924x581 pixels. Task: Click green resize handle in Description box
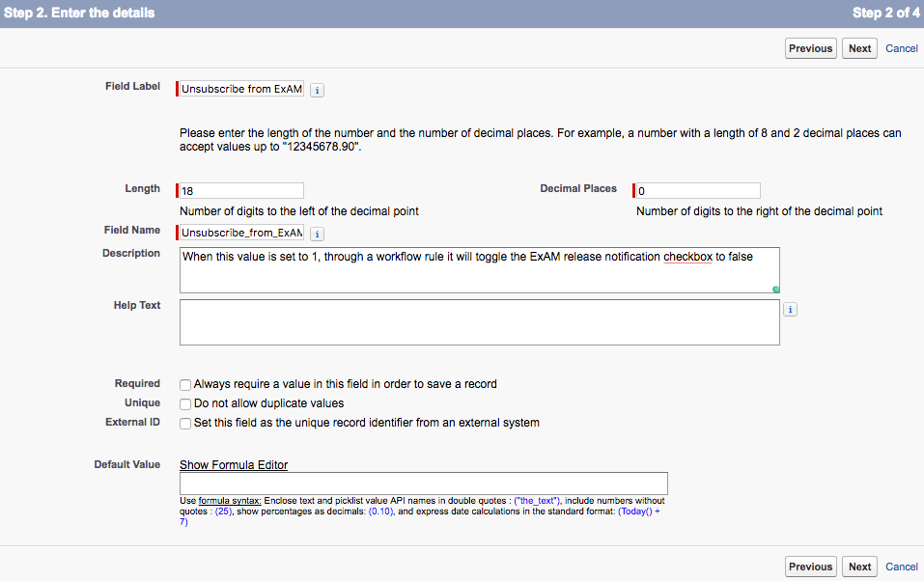coord(776,290)
